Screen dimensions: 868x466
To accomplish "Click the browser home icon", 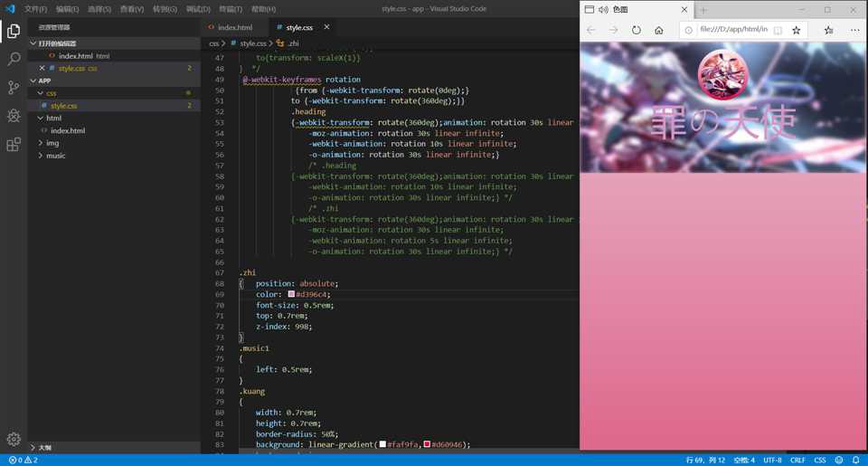I will click(x=659, y=30).
